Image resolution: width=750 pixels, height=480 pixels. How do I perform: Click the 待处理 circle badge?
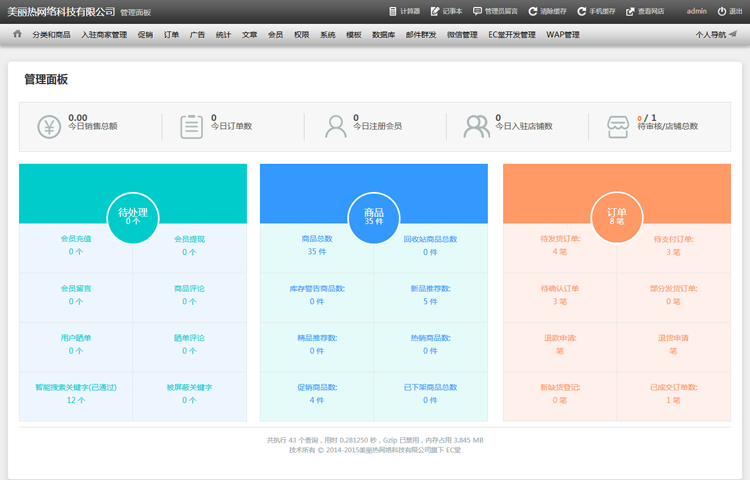(x=132, y=218)
